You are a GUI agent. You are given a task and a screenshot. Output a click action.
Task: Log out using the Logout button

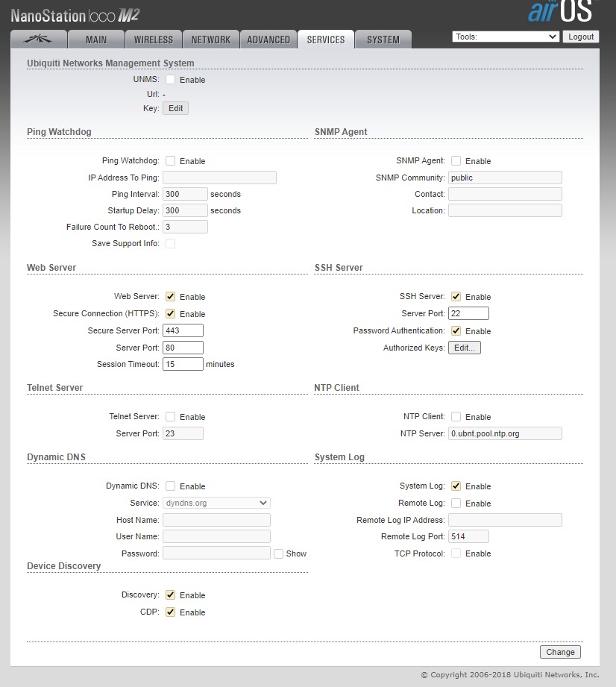(581, 37)
